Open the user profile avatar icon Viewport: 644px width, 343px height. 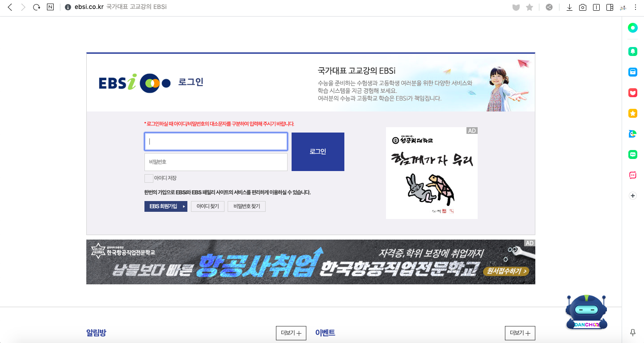[x=623, y=7]
